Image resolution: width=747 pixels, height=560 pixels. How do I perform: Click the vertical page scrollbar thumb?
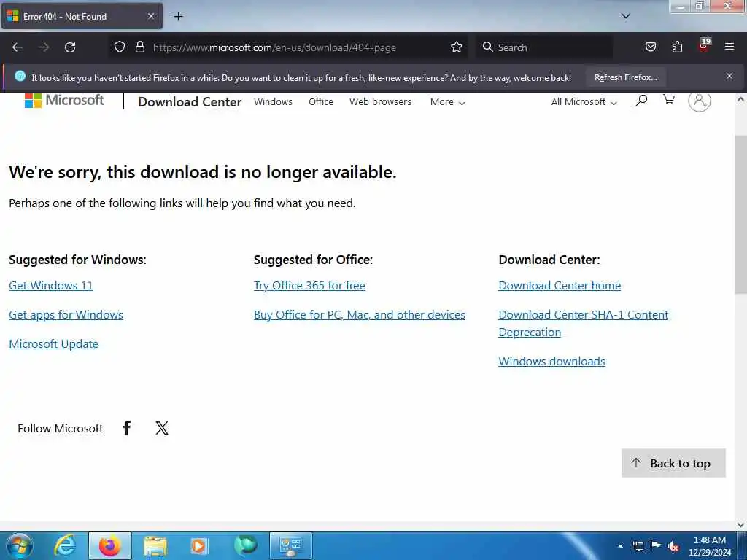pyautogui.click(x=741, y=214)
